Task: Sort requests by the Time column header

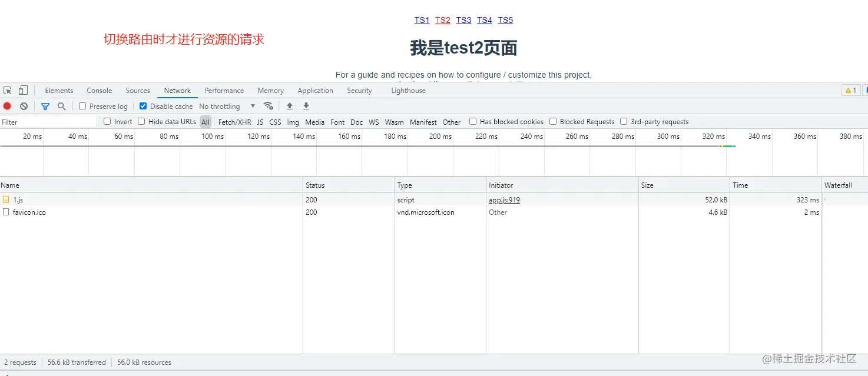Action: (776, 185)
